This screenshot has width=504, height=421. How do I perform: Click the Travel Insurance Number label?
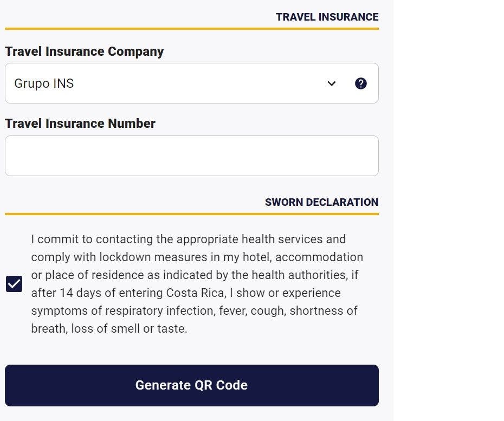tap(80, 124)
